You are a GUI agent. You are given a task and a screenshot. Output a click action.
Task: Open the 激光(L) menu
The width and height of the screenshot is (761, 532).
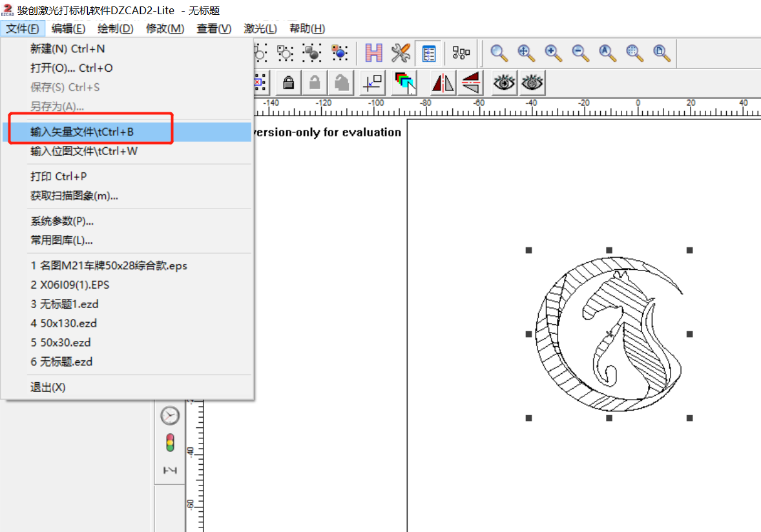tap(260, 28)
